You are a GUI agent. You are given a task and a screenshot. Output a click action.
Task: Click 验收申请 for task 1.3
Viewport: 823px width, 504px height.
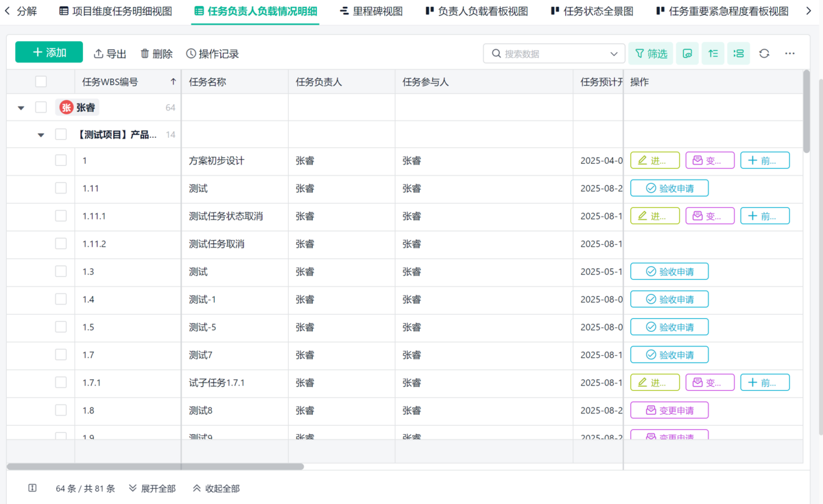(669, 272)
